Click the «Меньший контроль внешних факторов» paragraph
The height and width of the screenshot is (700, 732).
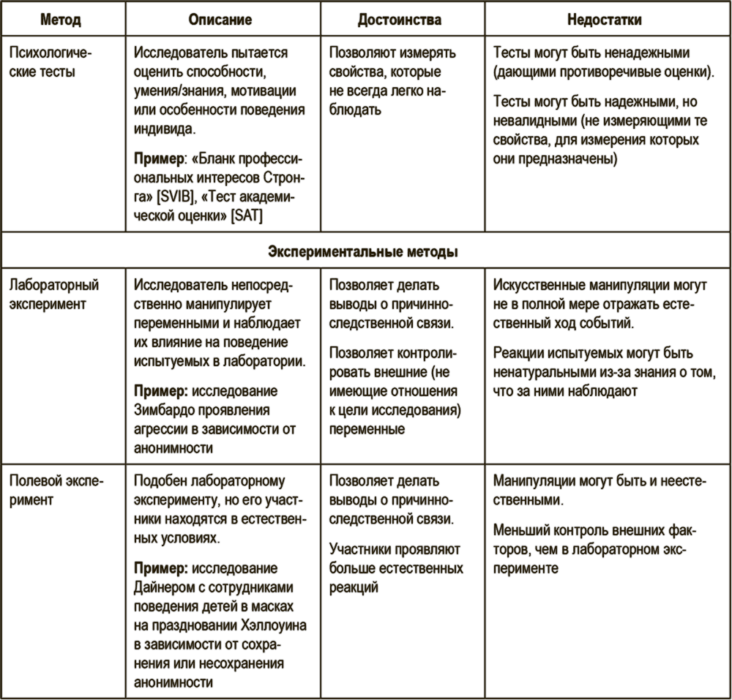coord(594,548)
